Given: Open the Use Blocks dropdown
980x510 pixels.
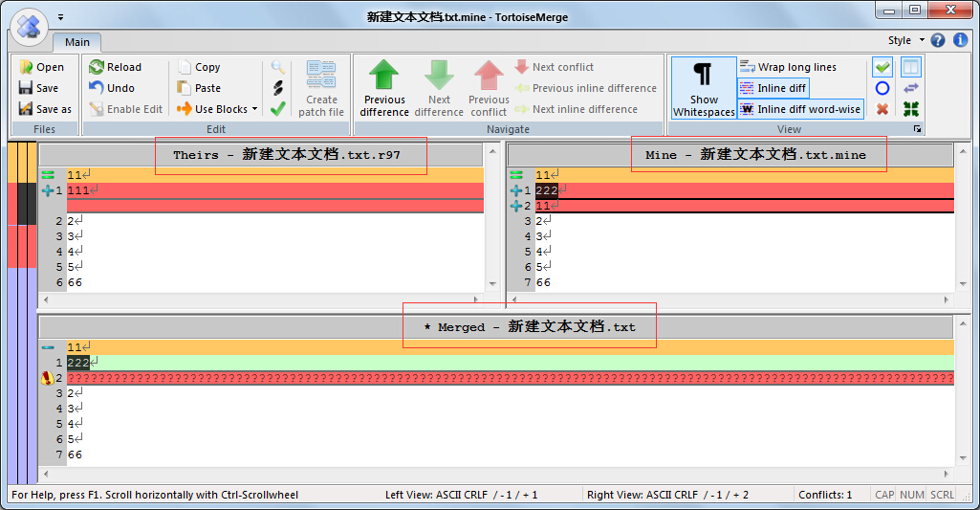Looking at the screenshot, I should click(217, 109).
